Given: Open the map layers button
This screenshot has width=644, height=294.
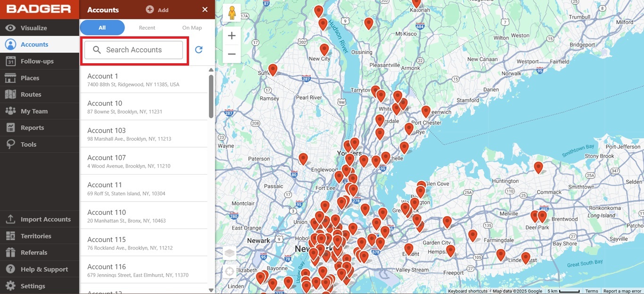Looking at the screenshot, I should (230, 253).
